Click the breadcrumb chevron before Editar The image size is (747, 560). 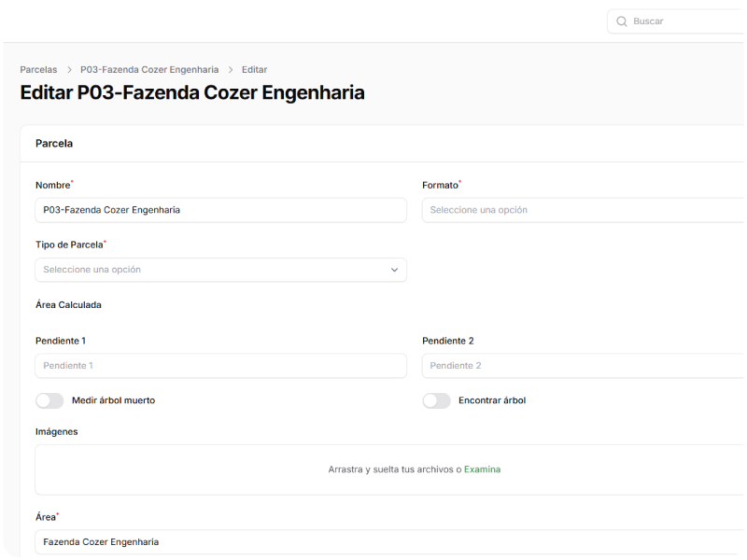[x=231, y=70]
